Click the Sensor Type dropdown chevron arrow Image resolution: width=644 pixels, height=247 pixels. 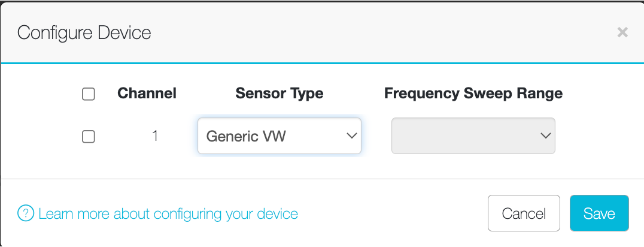click(x=351, y=135)
